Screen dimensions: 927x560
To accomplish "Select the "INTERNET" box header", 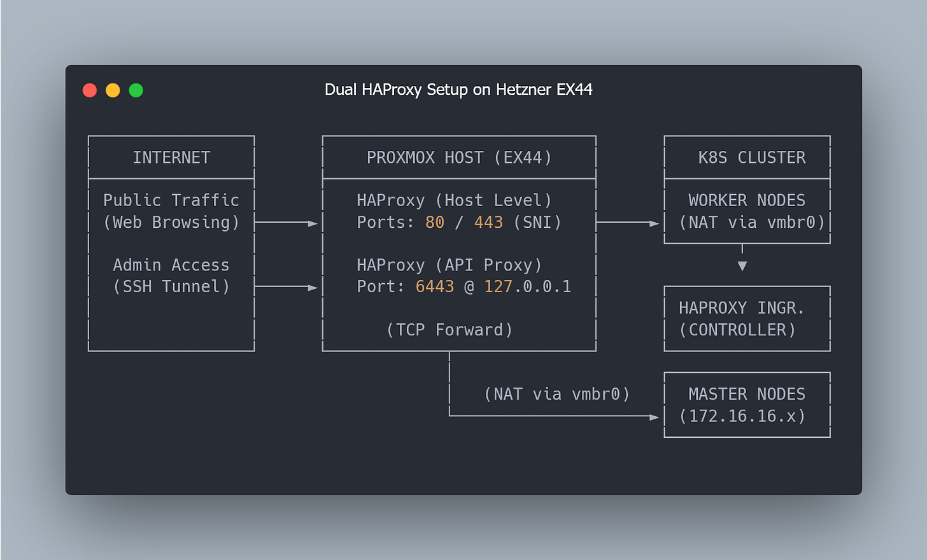I will 171,158.
